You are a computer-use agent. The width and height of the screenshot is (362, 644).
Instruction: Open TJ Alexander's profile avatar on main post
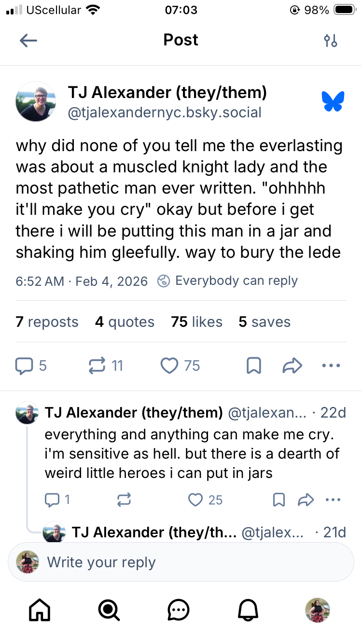pos(36,101)
